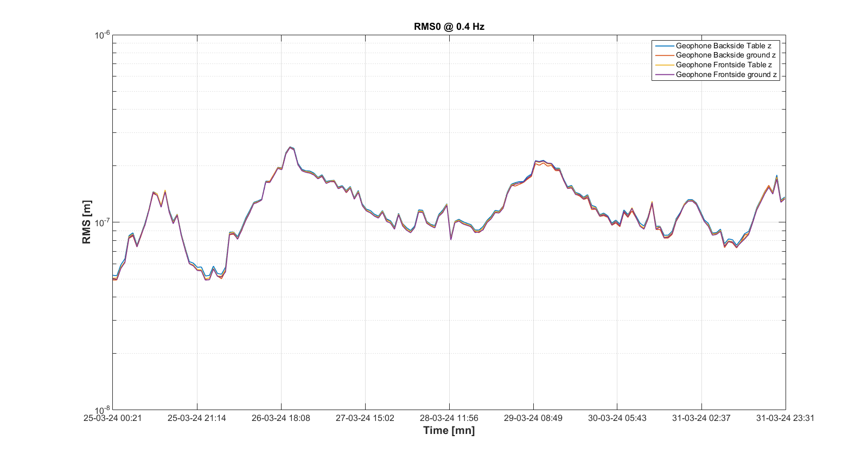
Task: Click the blue line sample in legend
Action: [665, 46]
